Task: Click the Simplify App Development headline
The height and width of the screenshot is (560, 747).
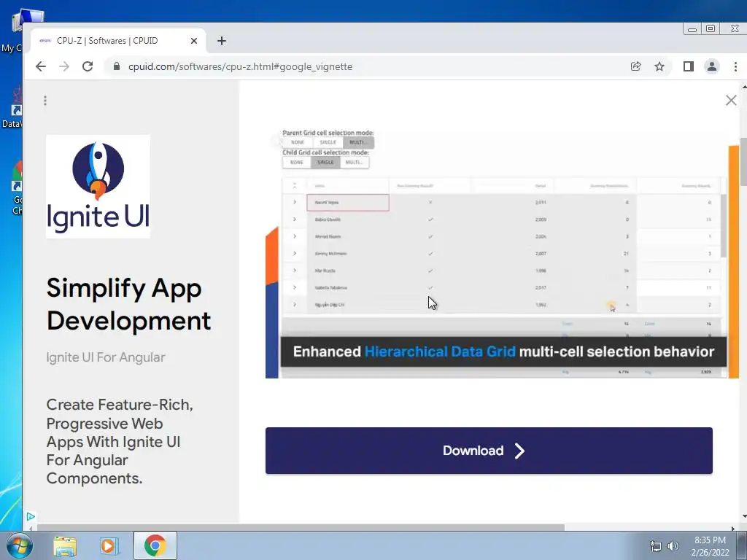Action: 128,304
